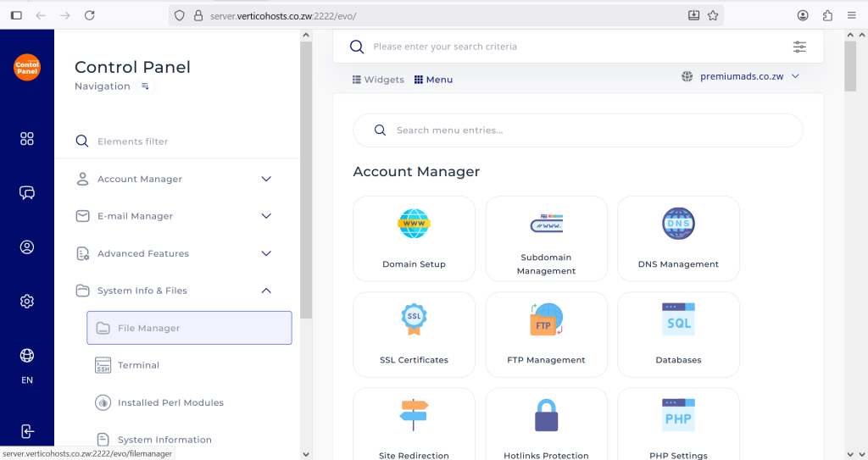This screenshot has height=460, width=868.
Task: Open Subdomain Management tile
Action: [x=546, y=238]
